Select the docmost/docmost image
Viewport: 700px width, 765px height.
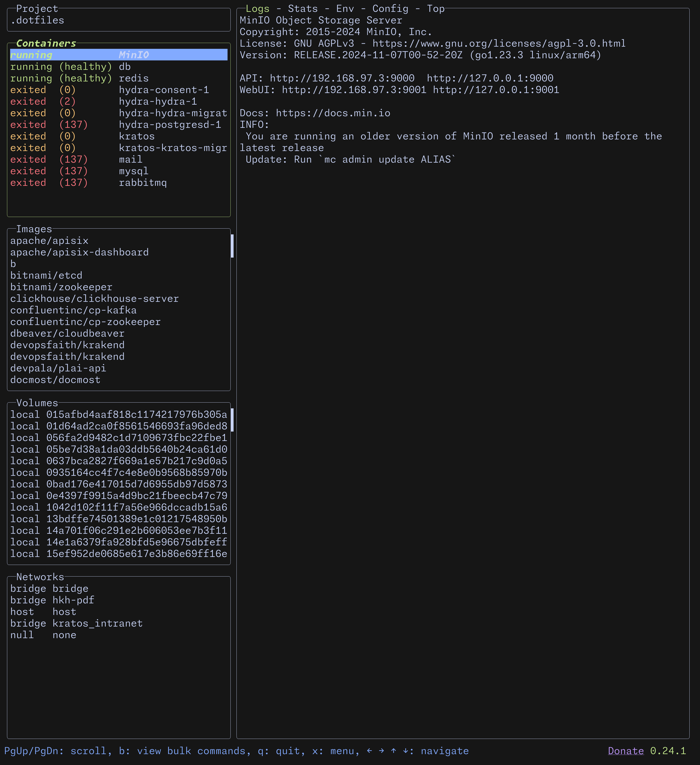click(x=55, y=379)
